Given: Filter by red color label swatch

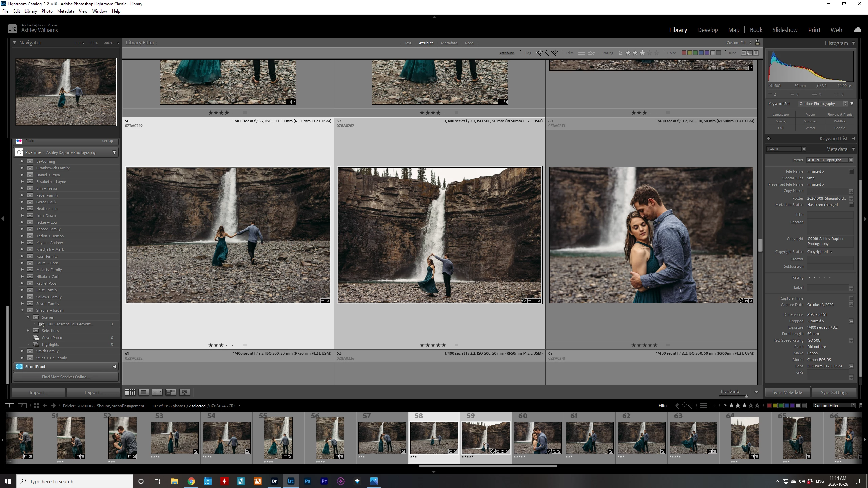Looking at the screenshot, I should pyautogui.click(x=684, y=53).
